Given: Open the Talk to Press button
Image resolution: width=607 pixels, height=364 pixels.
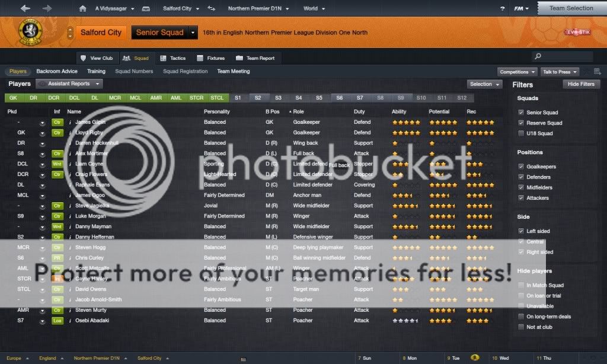Looking at the screenshot, I should point(560,72).
